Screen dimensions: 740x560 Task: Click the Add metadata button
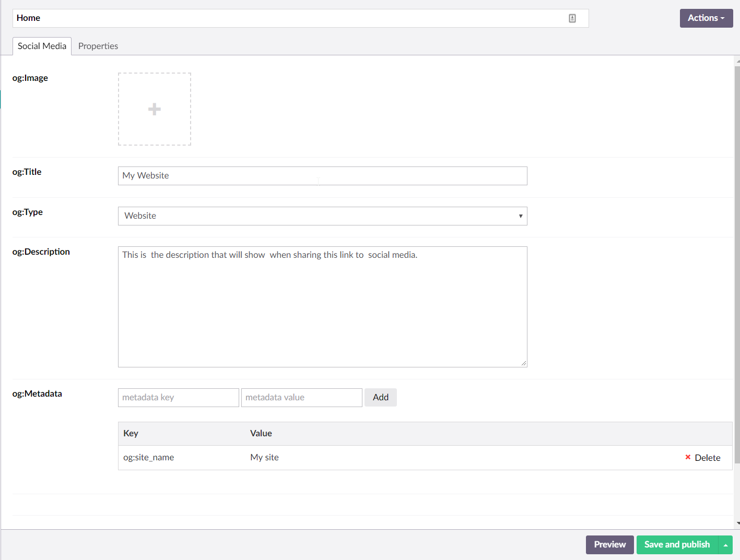coord(381,398)
